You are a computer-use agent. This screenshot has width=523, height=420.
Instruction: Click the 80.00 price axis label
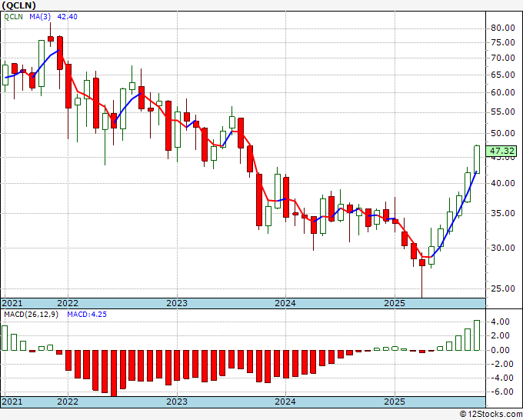click(x=503, y=28)
